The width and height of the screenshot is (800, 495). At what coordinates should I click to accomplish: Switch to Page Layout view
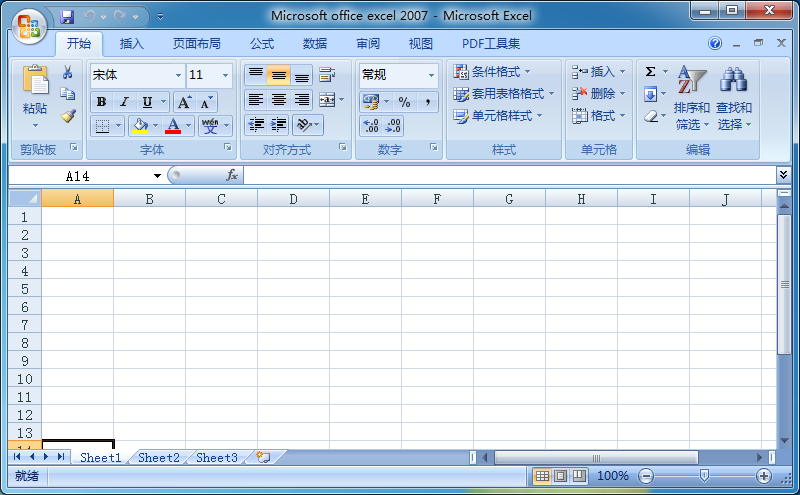[560, 476]
